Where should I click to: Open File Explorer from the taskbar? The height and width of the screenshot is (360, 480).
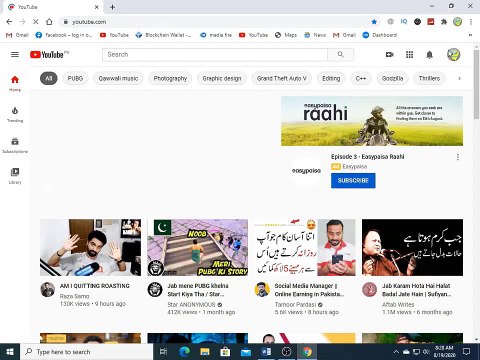(205, 352)
